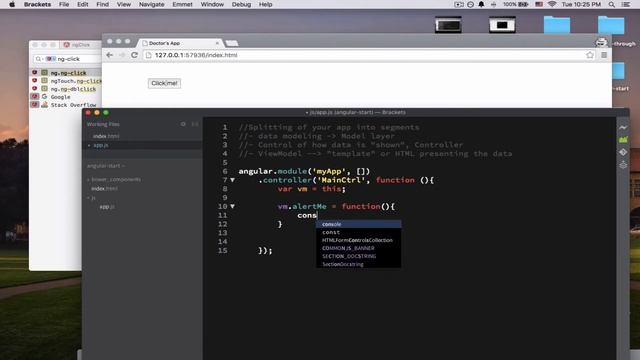Select 'console' autocomplete suggestion
Screen dimensions: 640x360
pos(358,224)
